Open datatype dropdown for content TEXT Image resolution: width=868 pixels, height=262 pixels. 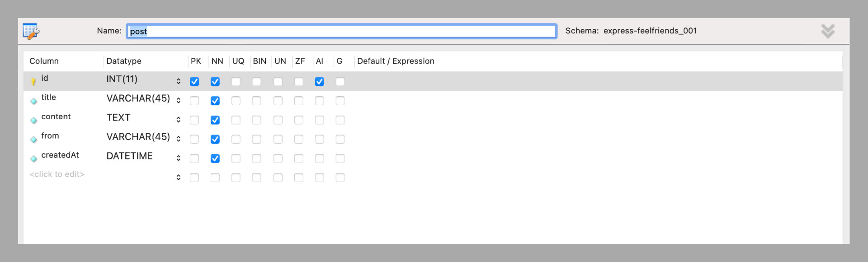(x=179, y=120)
